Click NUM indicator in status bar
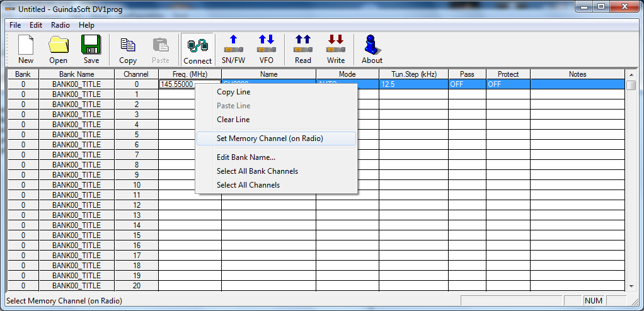Viewport: 644px width, 311px height. (x=594, y=301)
